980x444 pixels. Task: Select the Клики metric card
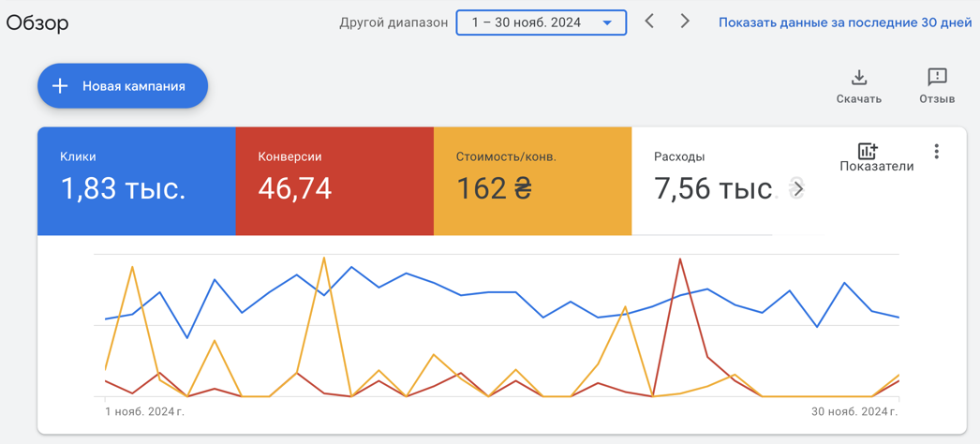click(x=136, y=181)
